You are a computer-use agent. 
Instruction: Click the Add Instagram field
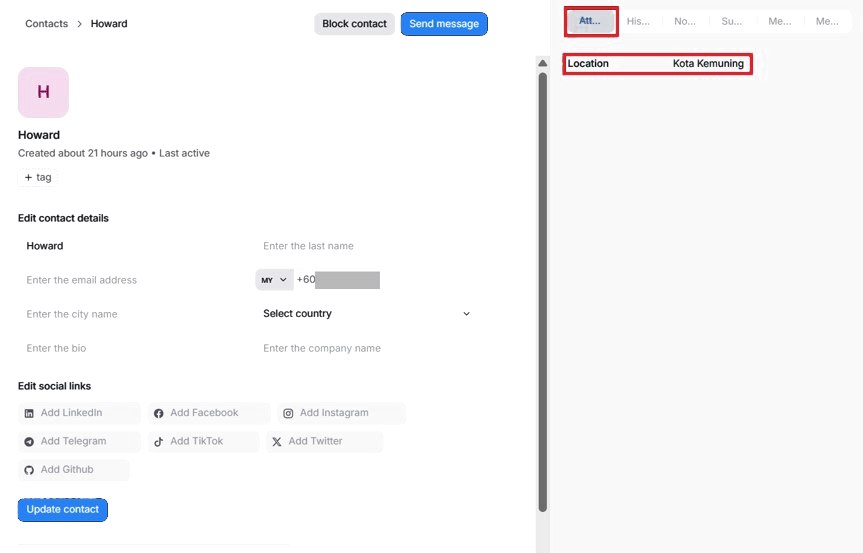341,413
